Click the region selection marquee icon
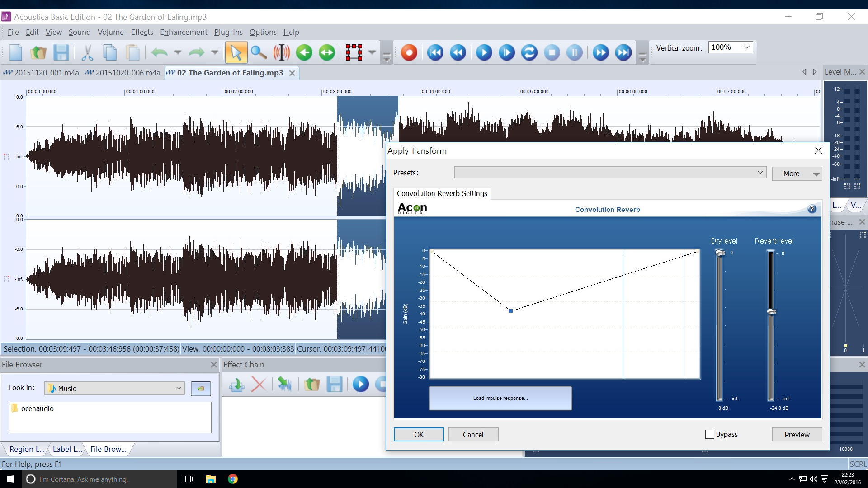The width and height of the screenshot is (868, 488). pyautogui.click(x=354, y=52)
